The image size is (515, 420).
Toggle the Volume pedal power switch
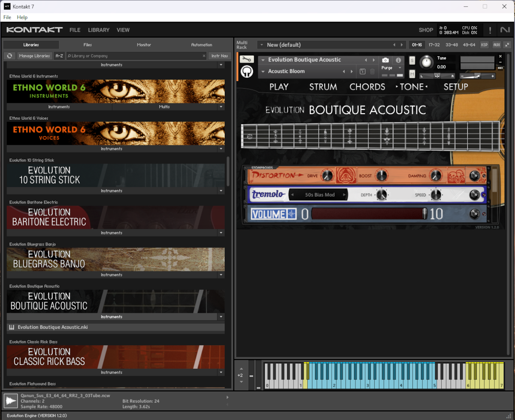pos(474,213)
